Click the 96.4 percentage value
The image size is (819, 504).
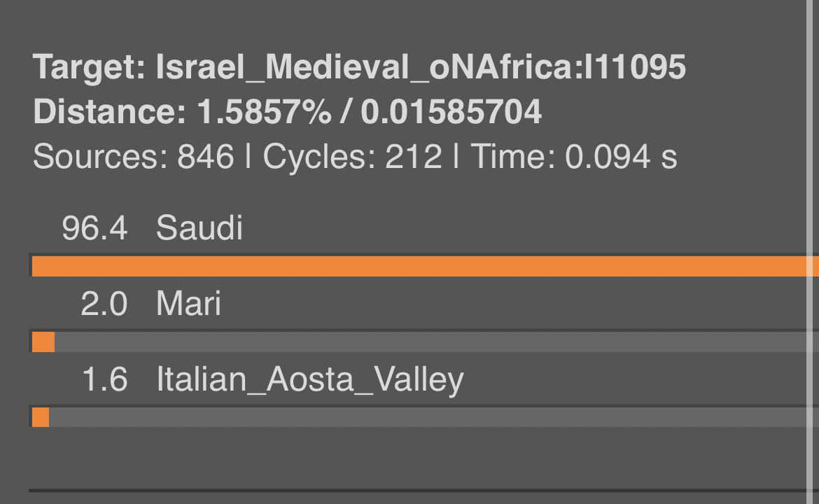click(x=94, y=227)
